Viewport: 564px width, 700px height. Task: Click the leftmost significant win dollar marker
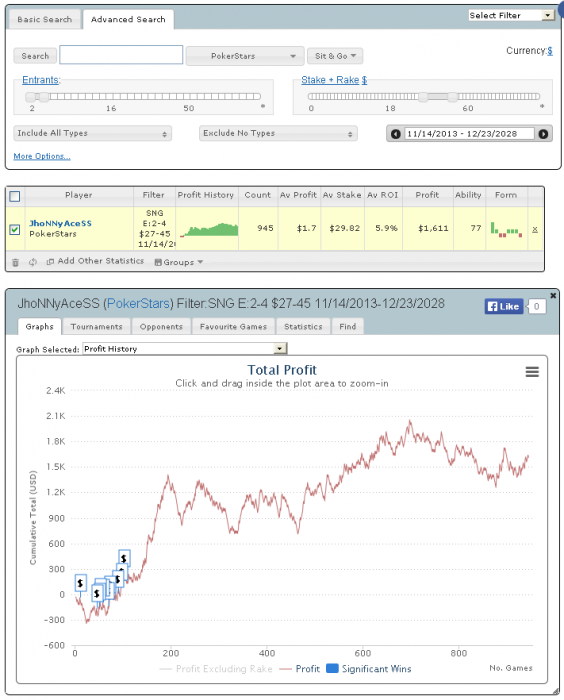coord(80,583)
